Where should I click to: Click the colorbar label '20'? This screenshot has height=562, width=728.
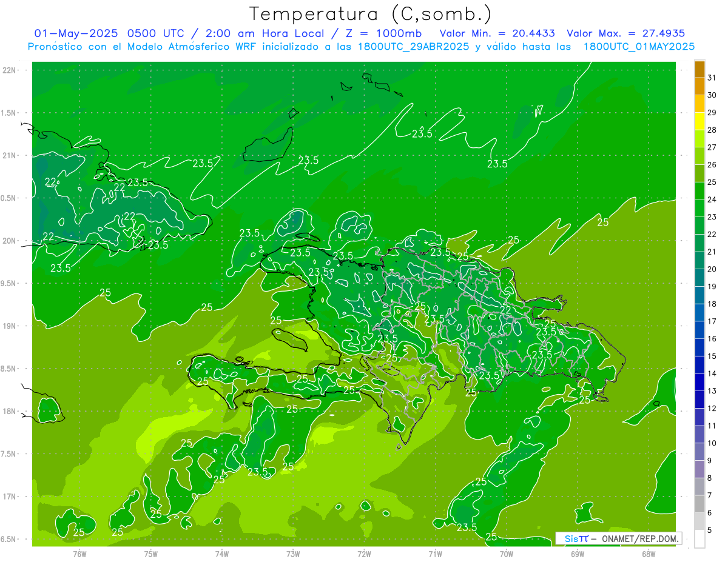click(712, 269)
